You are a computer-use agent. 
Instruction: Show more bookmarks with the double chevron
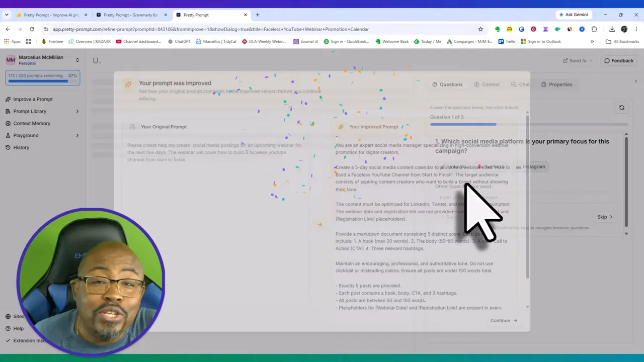click(x=592, y=42)
